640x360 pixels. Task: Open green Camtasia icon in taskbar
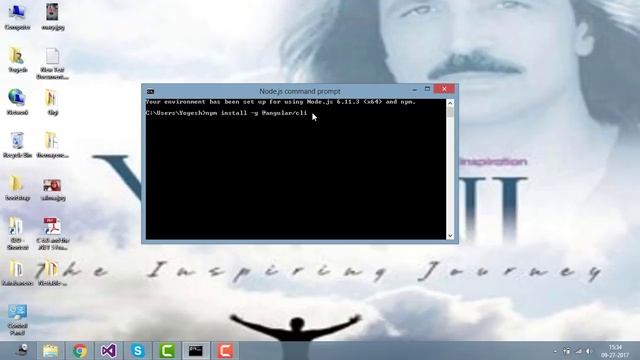[x=167, y=351]
